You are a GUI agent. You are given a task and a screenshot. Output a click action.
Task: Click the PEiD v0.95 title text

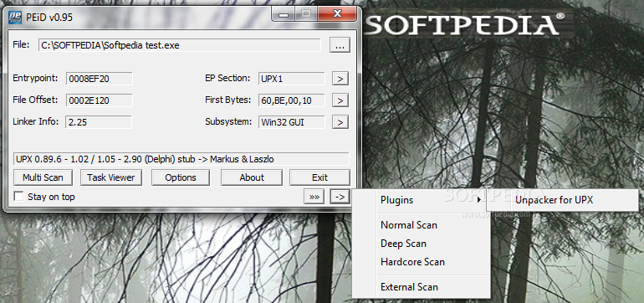tap(50, 18)
